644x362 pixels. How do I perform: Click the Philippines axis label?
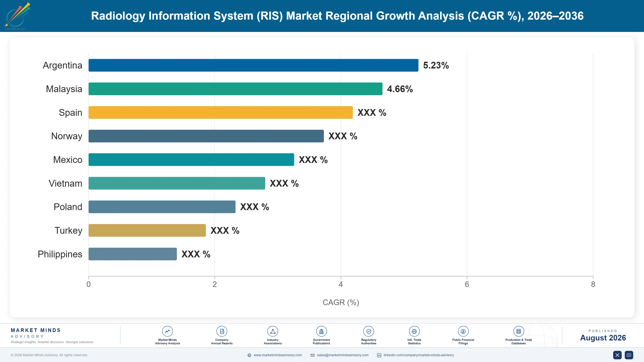click(60, 254)
